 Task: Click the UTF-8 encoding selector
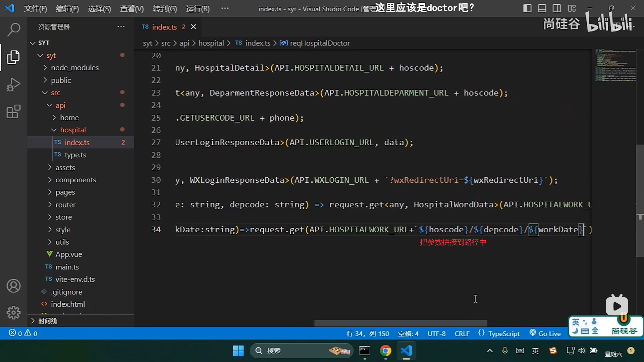point(436,334)
